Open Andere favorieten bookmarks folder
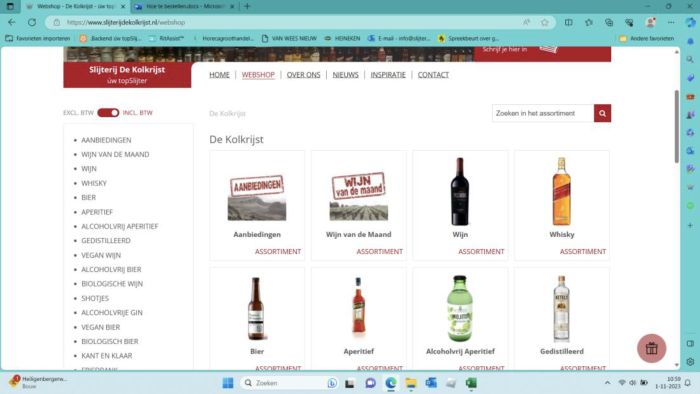700x394 pixels. click(x=646, y=38)
